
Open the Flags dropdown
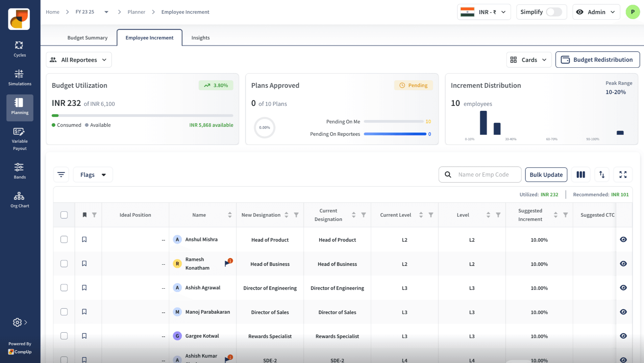click(93, 175)
